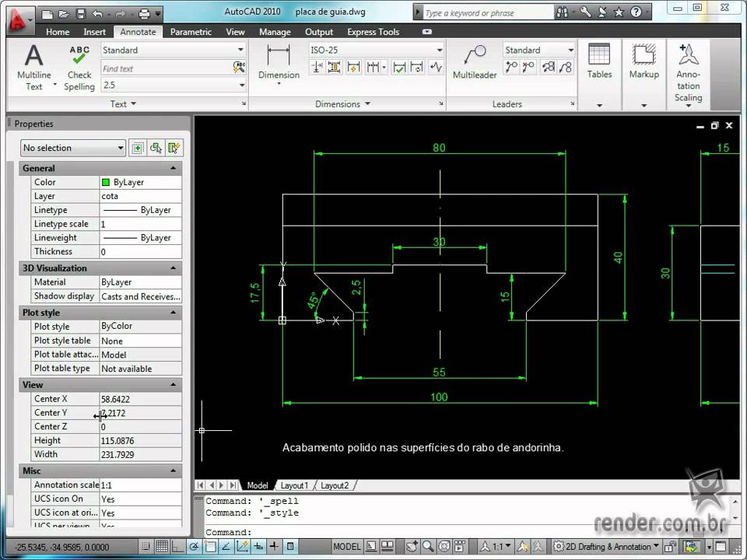Screen dimensions: 747x560
Task: Click the Undo arrow icon
Action: click(x=97, y=14)
